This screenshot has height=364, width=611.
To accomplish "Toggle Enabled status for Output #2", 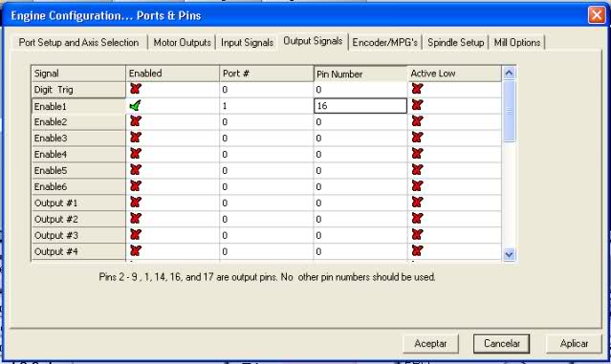I will [135, 219].
